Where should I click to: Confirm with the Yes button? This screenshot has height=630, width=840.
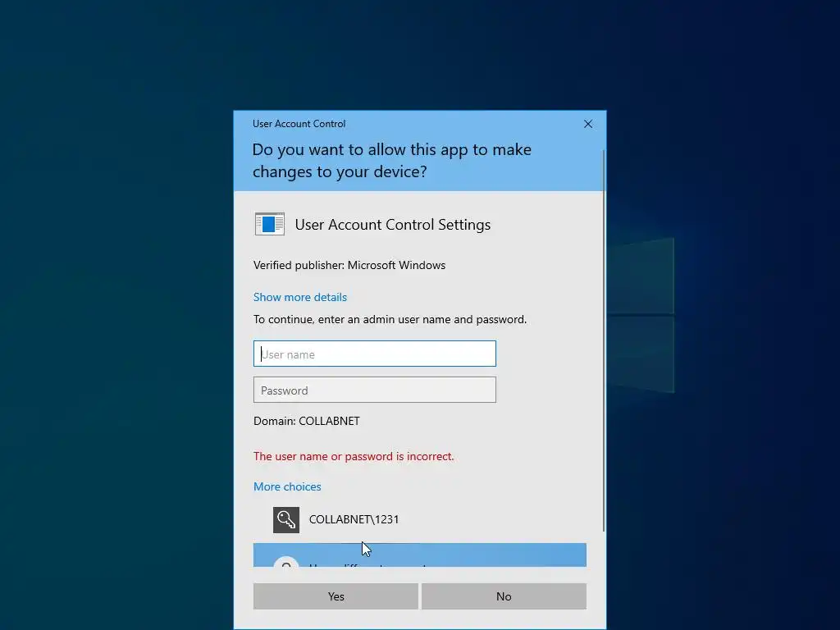[336, 596]
